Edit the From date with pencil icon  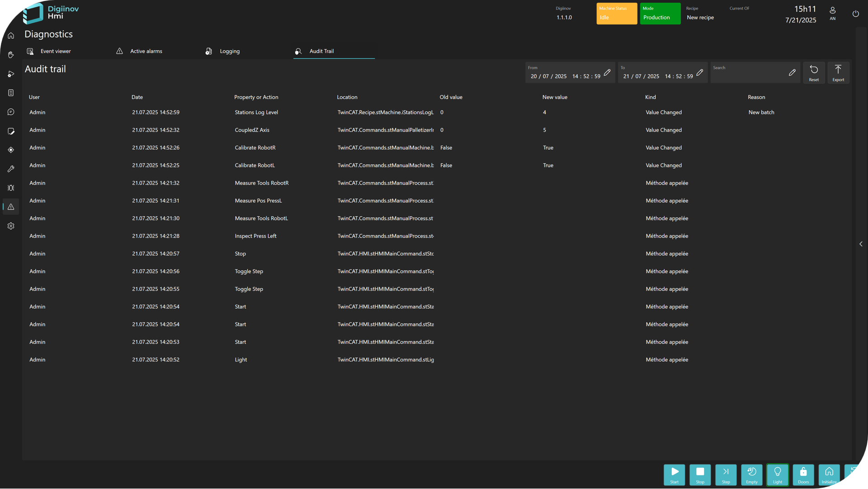pyautogui.click(x=607, y=72)
